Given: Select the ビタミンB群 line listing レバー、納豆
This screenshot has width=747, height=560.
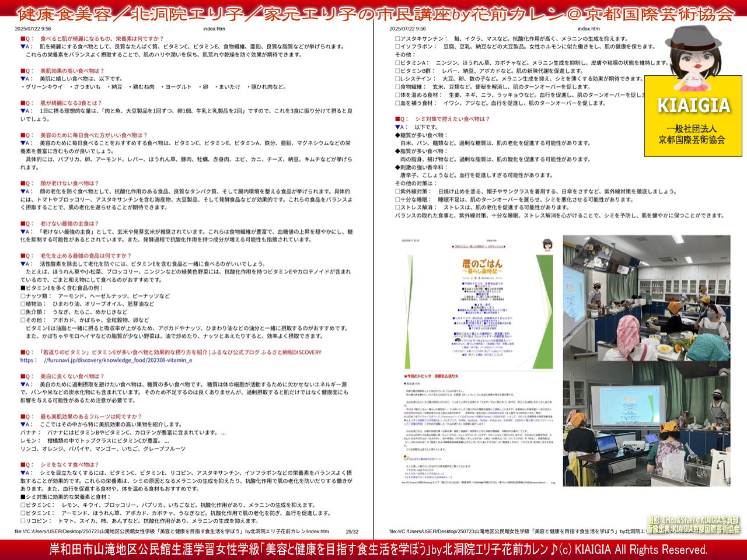Looking at the screenshot, I should (490, 71).
